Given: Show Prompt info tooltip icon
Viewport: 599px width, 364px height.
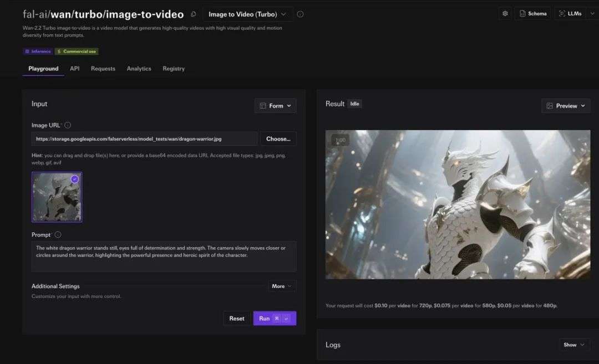Looking at the screenshot, I should 58,235.
